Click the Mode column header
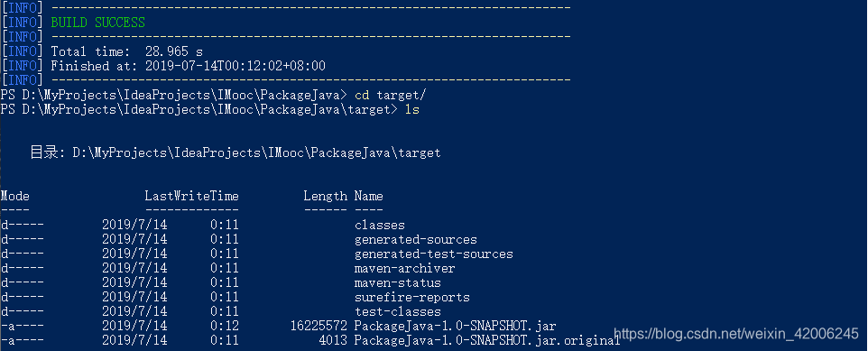This screenshot has height=351, width=868. pyautogui.click(x=15, y=196)
